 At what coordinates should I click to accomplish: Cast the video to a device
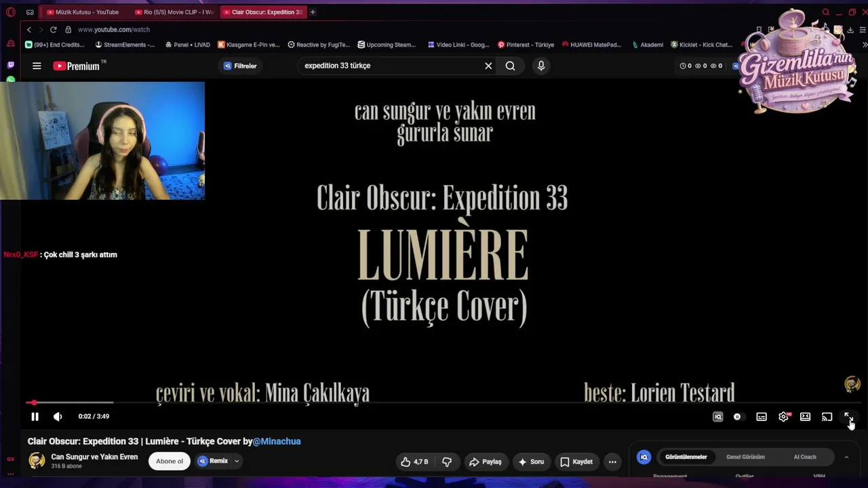(x=827, y=417)
